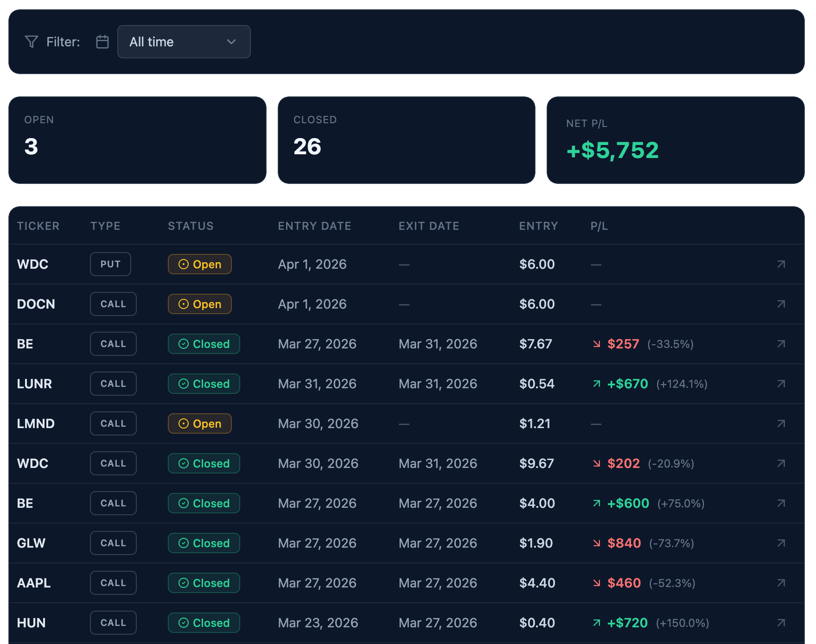Image resolution: width=816 pixels, height=644 pixels.
Task: Click the external link arrow on DOCN row
Action: 781,304
